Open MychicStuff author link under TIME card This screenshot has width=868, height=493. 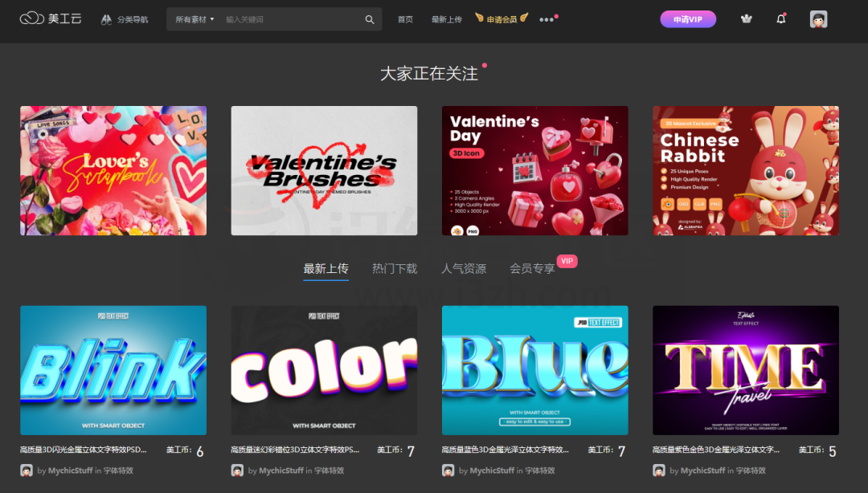click(703, 471)
